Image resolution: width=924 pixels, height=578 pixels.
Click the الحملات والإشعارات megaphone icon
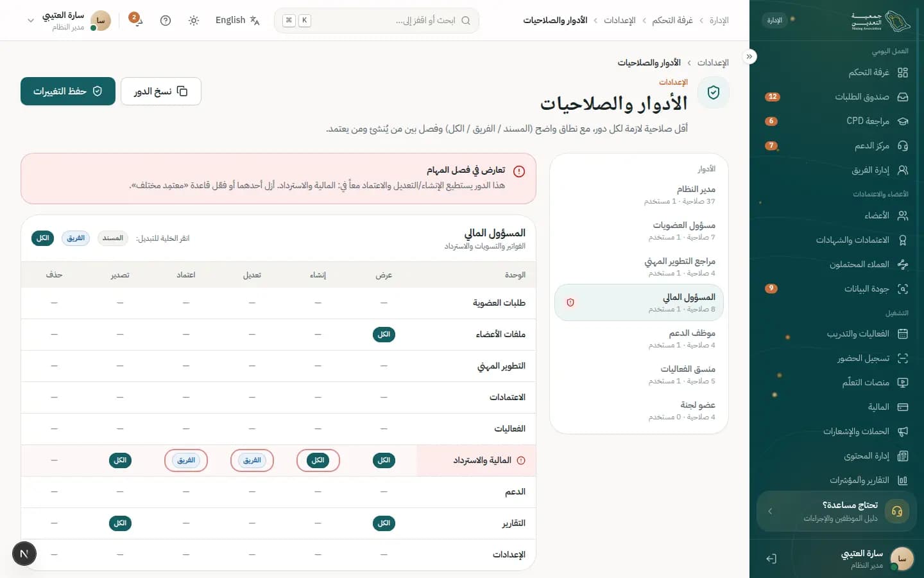903,432
